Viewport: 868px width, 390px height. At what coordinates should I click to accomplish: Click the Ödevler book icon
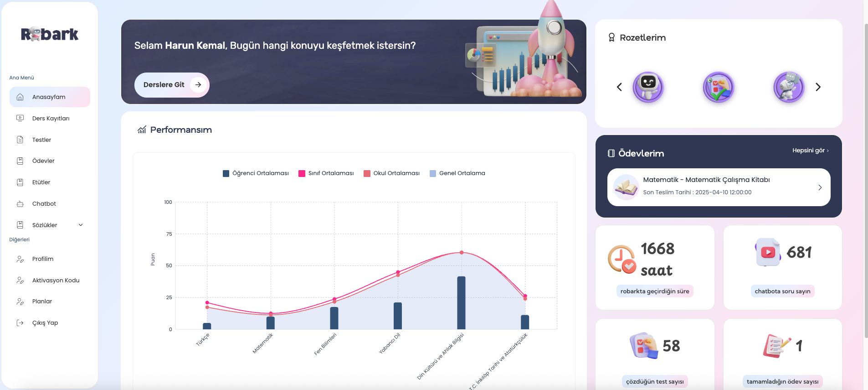tap(20, 161)
